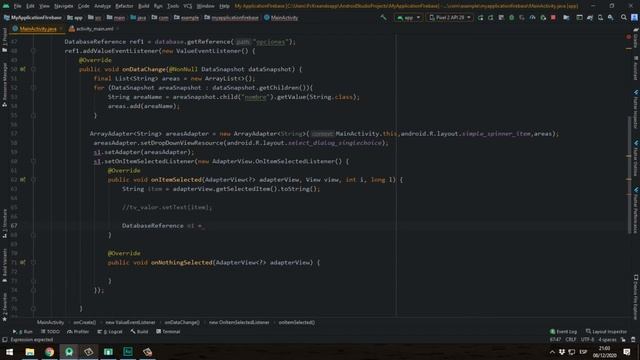Screen dimensions: 640x360
Task: Toggle the read-only lock icon in status bar
Action: pos(623,340)
